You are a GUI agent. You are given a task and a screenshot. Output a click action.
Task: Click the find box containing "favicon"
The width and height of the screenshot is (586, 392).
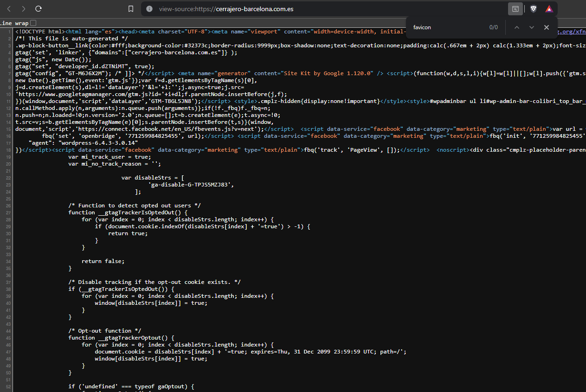(x=448, y=27)
